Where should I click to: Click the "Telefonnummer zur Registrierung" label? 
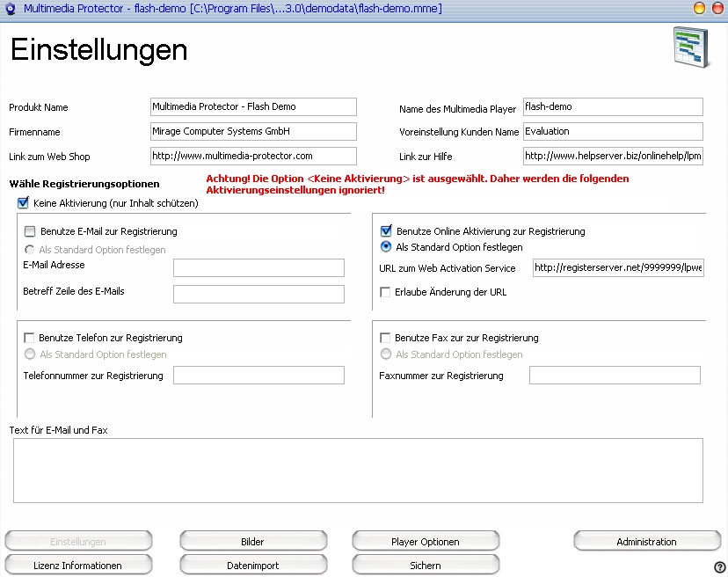(x=93, y=376)
